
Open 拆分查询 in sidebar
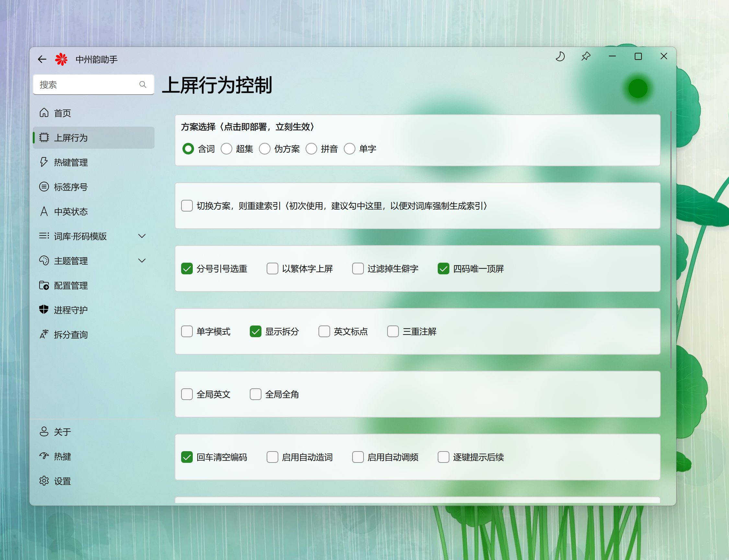71,335
